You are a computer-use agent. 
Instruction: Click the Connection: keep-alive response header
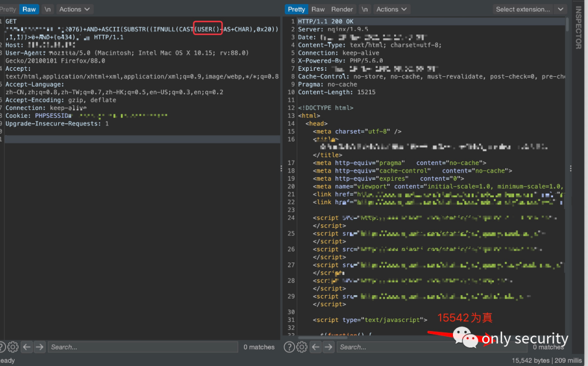coord(338,53)
